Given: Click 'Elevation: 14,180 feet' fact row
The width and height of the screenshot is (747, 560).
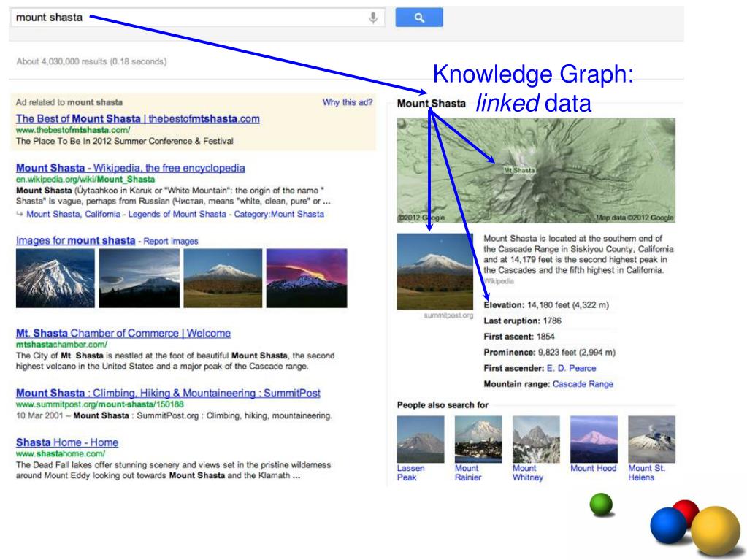Looking at the screenshot, I should (546, 304).
